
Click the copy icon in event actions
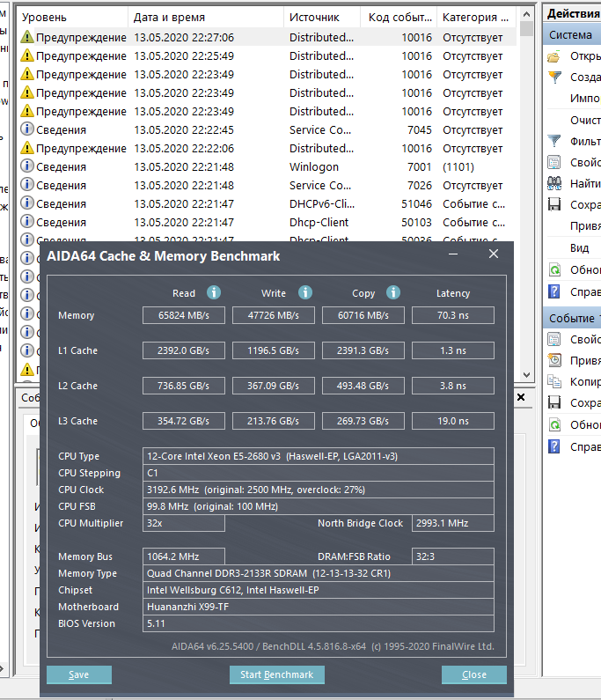[x=554, y=381]
